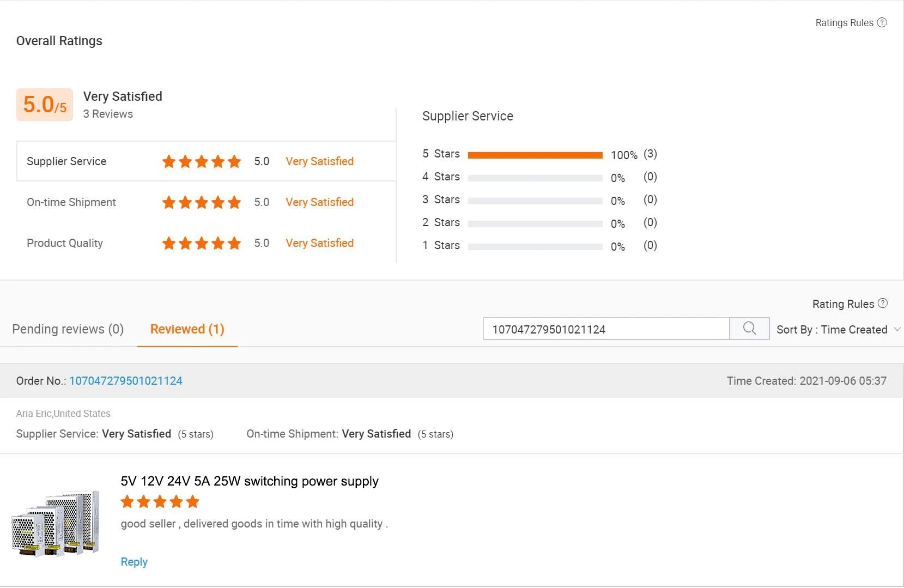Open order number 107047279501021124 link
This screenshot has height=588, width=904.
pos(126,381)
